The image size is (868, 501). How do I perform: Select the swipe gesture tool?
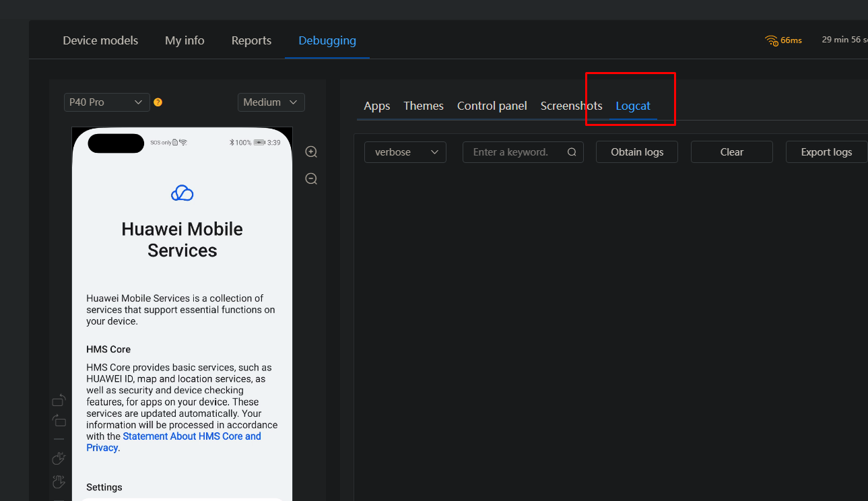coord(59,481)
